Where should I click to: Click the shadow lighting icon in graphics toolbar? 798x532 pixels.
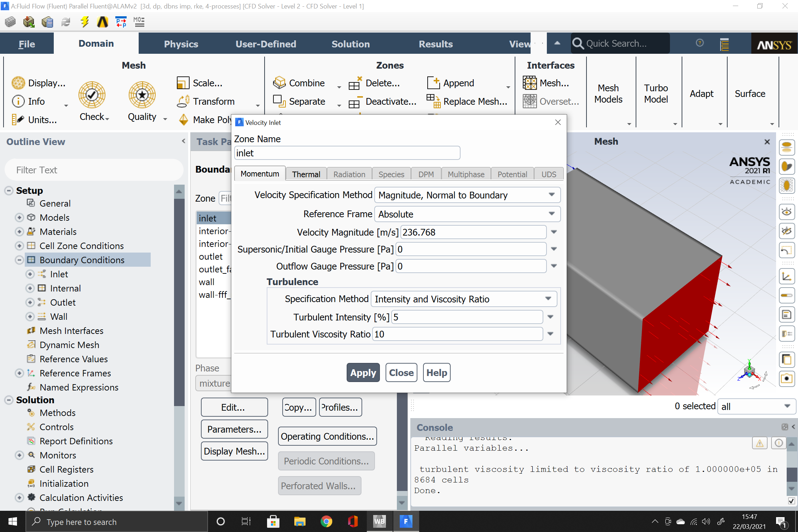[x=787, y=166]
